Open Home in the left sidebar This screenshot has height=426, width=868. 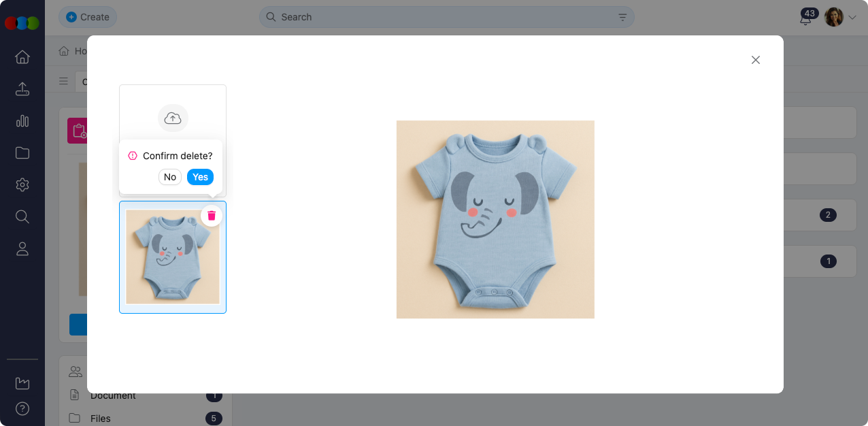(x=22, y=57)
